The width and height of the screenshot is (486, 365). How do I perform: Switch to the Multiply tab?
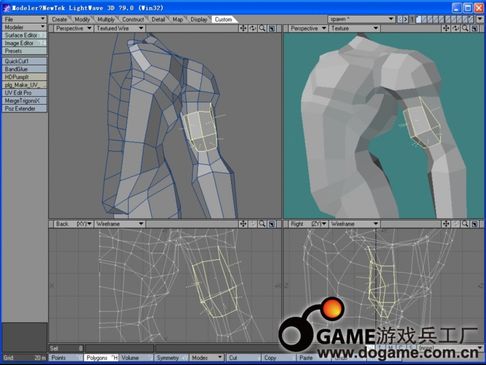(x=106, y=19)
